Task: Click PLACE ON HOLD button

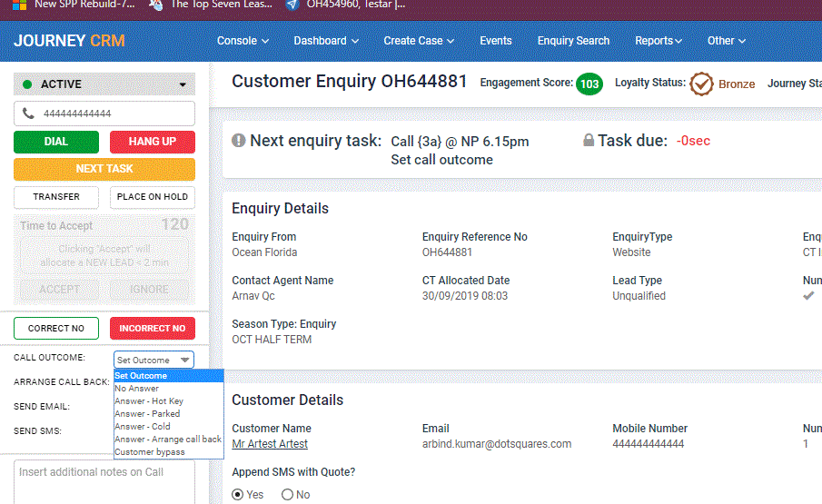Action: click(x=152, y=197)
